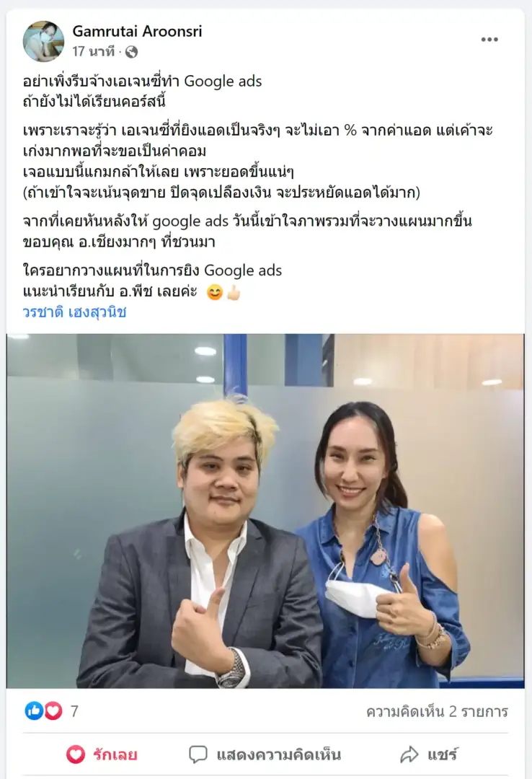Click the แสดงความคิดเห็น comment button
Image resolution: width=532 pixels, height=779 pixels.
click(x=265, y=754)
